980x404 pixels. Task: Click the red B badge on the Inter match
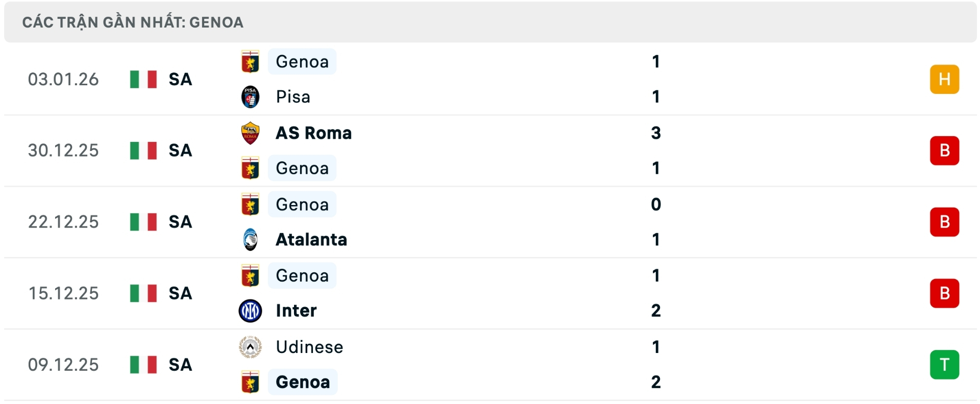[945, 293]
